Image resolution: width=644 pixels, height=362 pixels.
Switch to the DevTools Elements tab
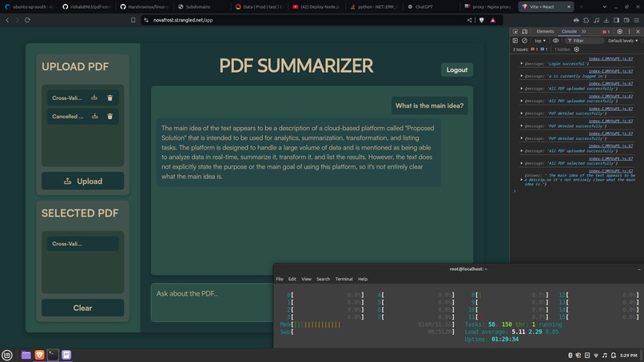coord(545,32)
